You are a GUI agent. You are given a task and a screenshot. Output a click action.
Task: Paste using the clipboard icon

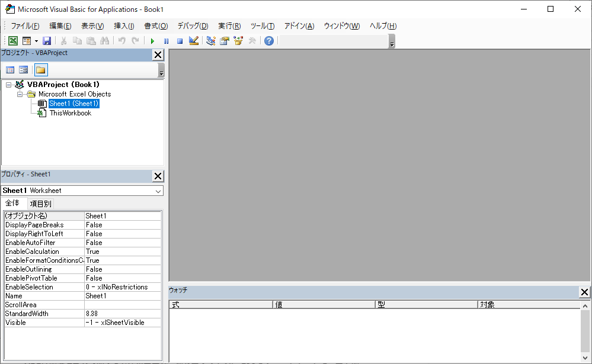click(91, 41)
